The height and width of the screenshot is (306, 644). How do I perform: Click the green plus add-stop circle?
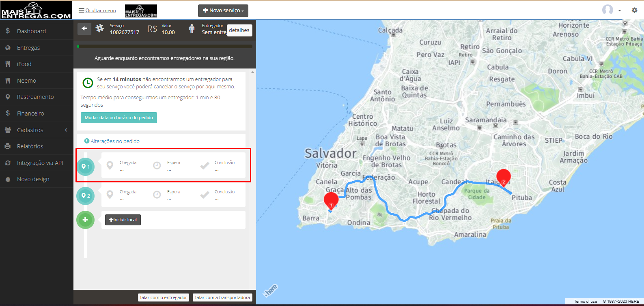pyautogui.click(x=85, y=220)
